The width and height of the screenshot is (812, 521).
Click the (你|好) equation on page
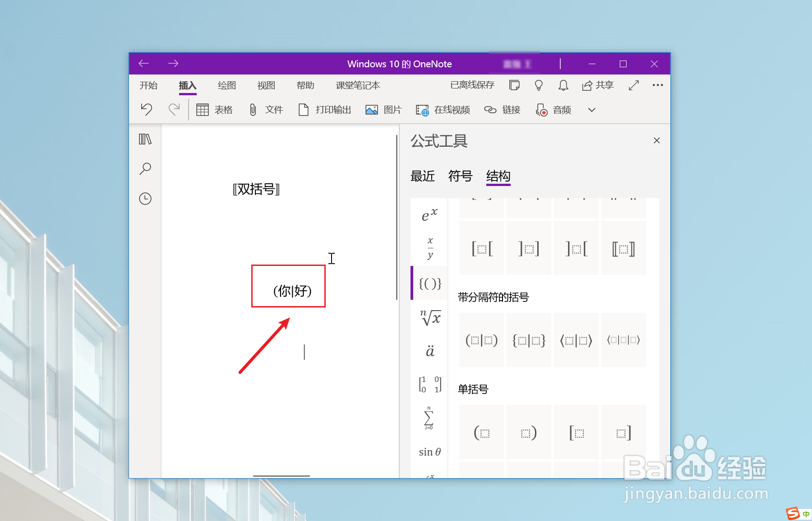point(292,291)
